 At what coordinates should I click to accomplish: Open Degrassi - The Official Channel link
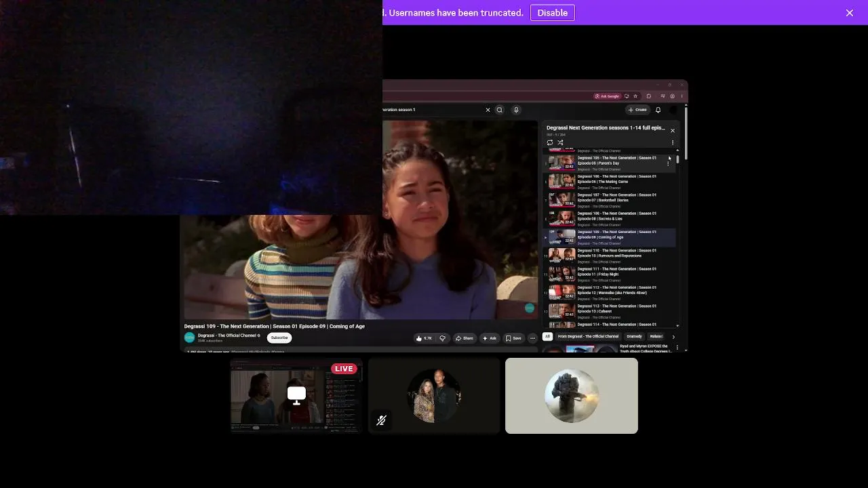pos(227,335)
